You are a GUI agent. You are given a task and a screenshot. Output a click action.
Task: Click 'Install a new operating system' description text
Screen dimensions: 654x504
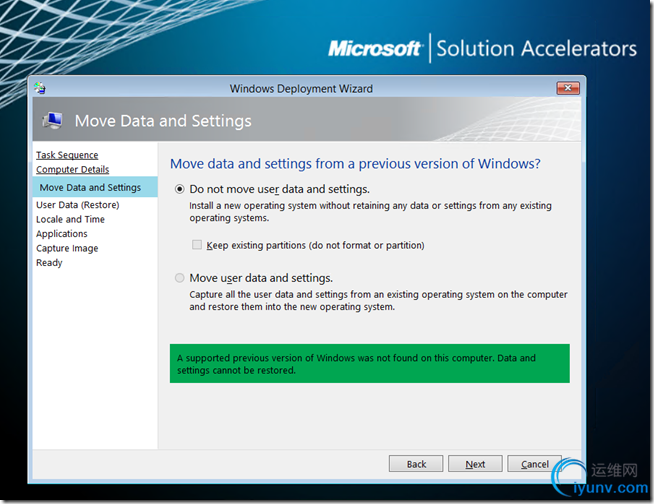(370, 212)
